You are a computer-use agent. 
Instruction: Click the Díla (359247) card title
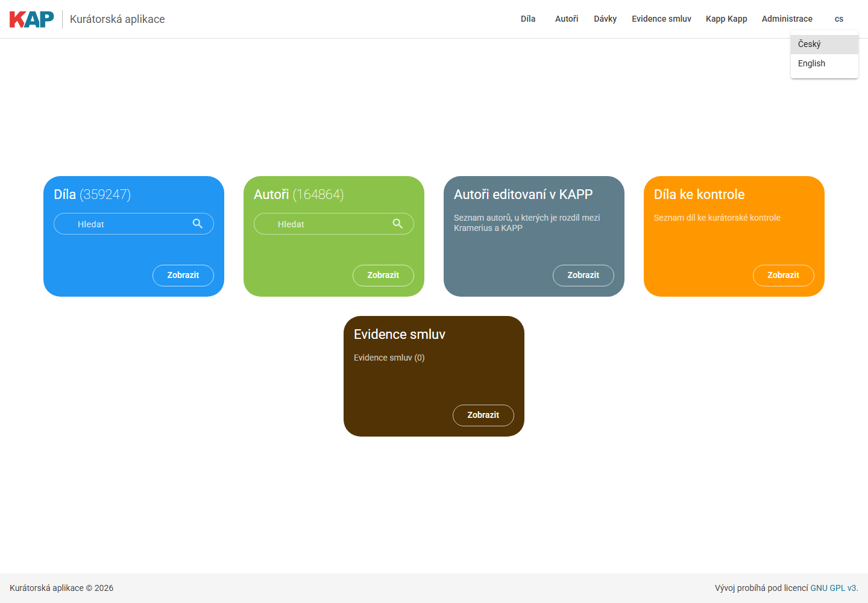tap(92, 194)
